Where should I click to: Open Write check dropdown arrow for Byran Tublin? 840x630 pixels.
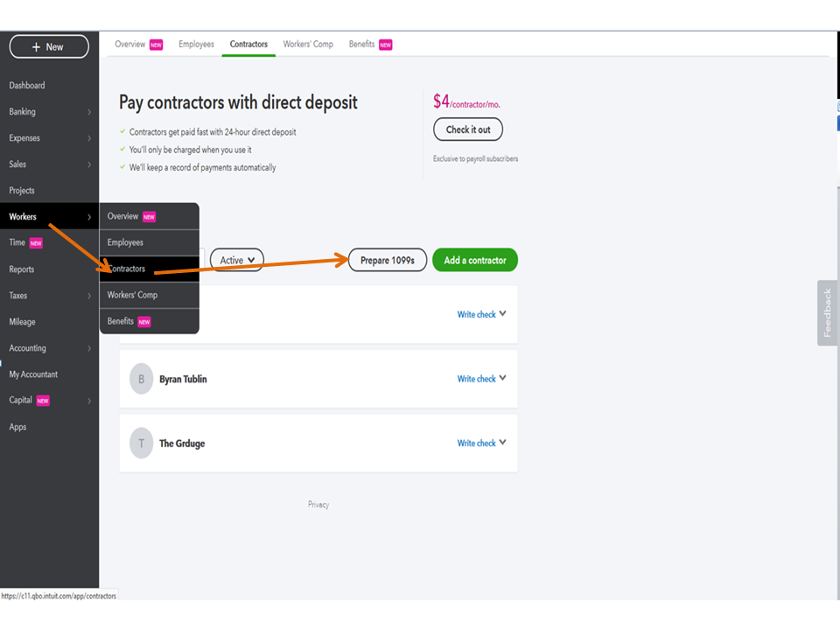(503, 378)
